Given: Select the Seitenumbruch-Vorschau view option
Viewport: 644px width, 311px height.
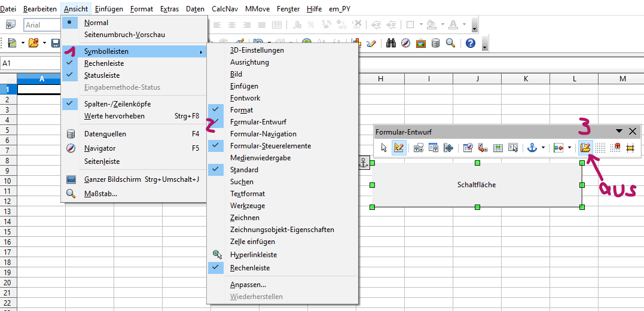Looking at the screenshot, I should point(124,35).
